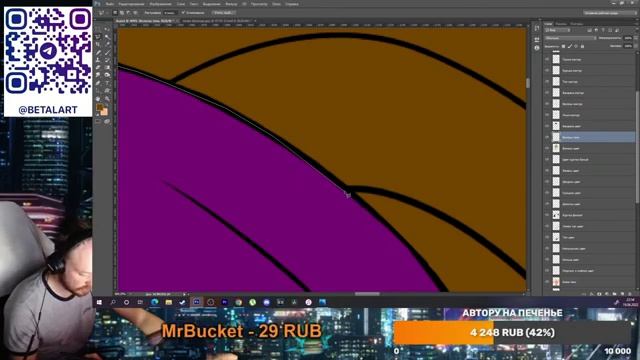
Task: Open the Windows Start menu
Action: tap(99, 302)
